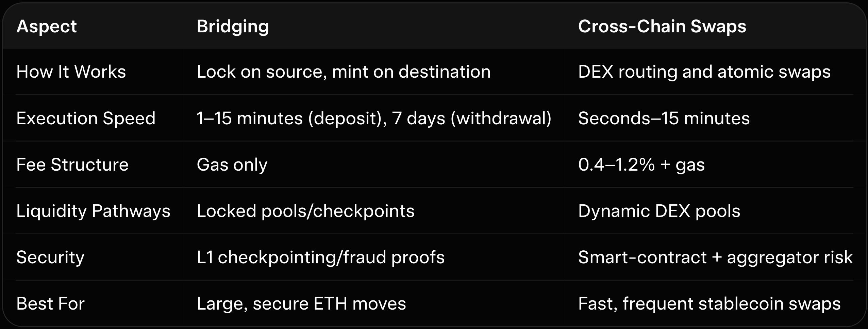
Task: Click the Cross-Chain Swaps column header
Action: tap(662, 26)
